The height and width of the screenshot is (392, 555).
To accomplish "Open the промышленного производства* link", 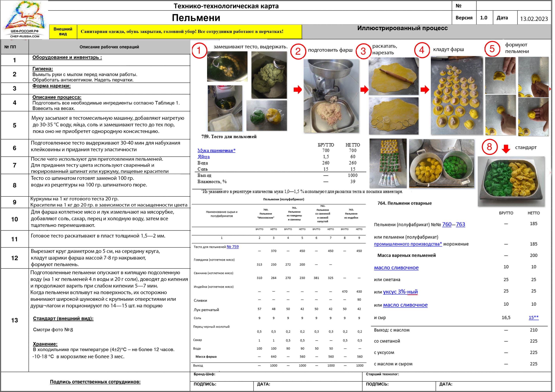I will [x=408, y=244].
